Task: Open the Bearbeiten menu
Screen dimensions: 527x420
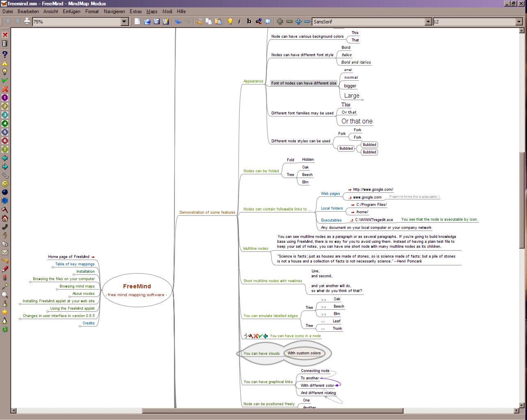Action: [28, 11]
